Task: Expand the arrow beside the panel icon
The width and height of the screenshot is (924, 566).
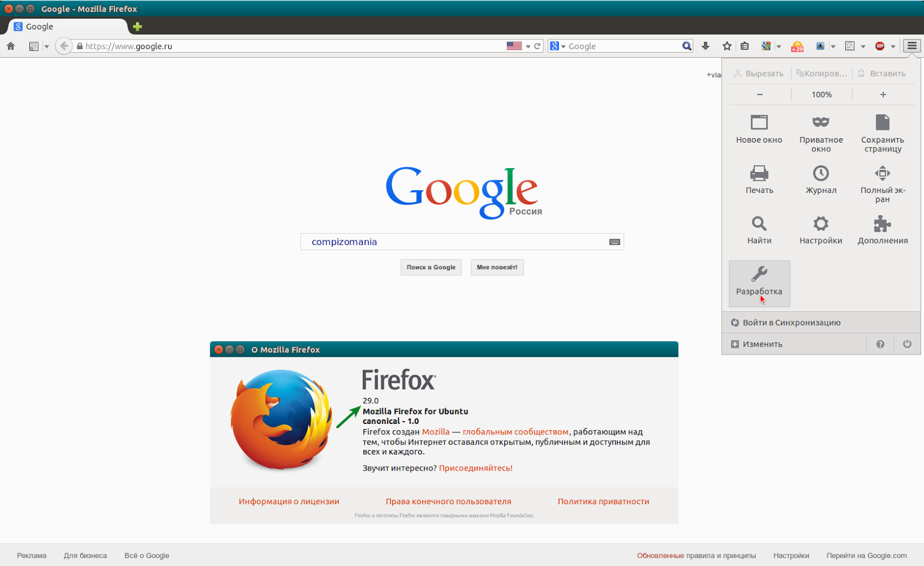Action: pos(46,47)
